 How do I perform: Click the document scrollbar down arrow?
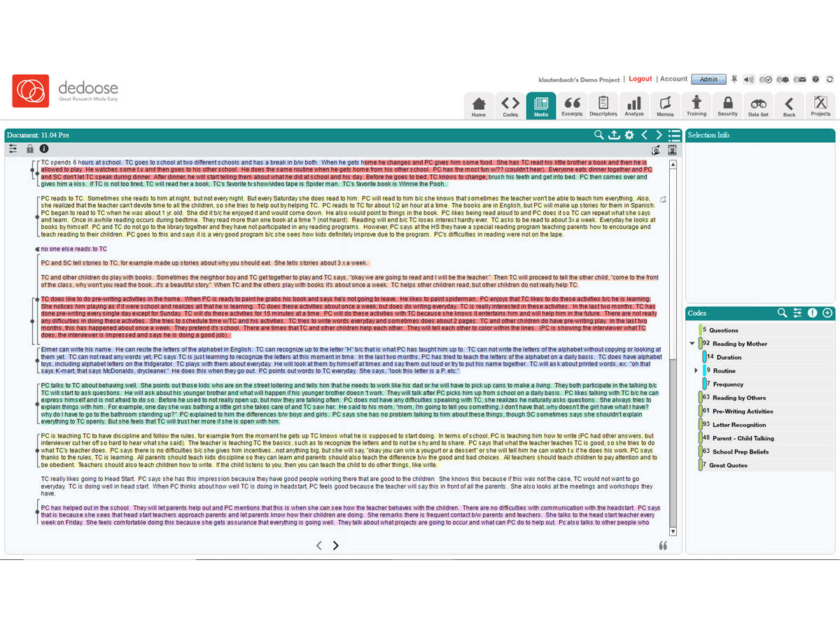(x=673, y=532)
